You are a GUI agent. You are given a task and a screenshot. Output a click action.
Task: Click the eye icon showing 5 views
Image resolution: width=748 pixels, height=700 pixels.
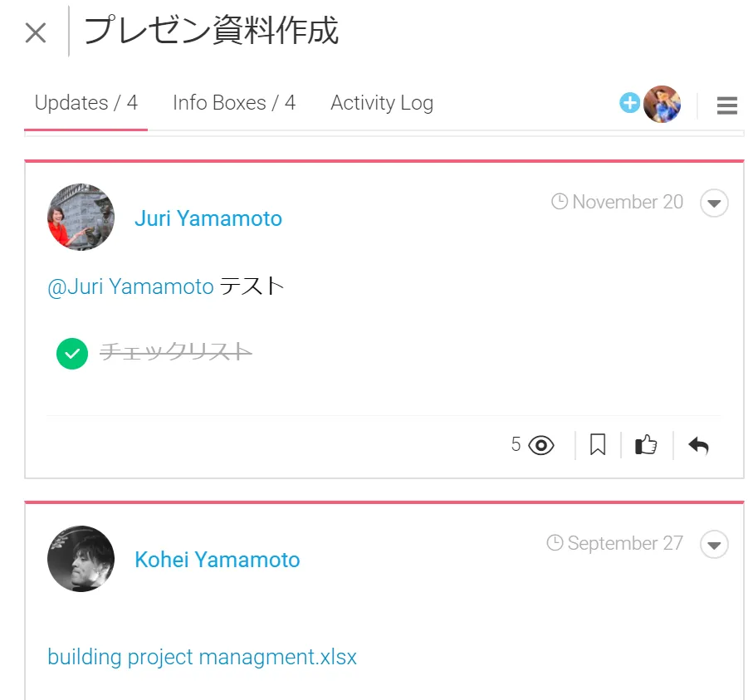coord(541,445)
